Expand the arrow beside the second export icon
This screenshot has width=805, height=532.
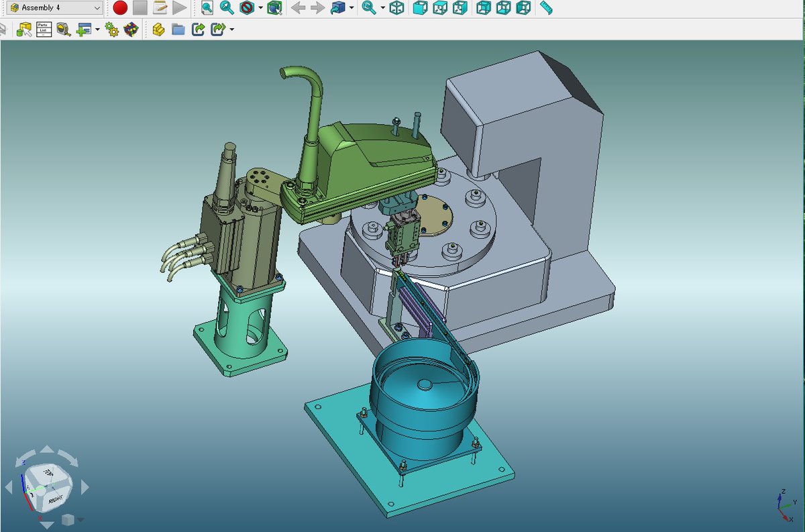pos(231,30)
